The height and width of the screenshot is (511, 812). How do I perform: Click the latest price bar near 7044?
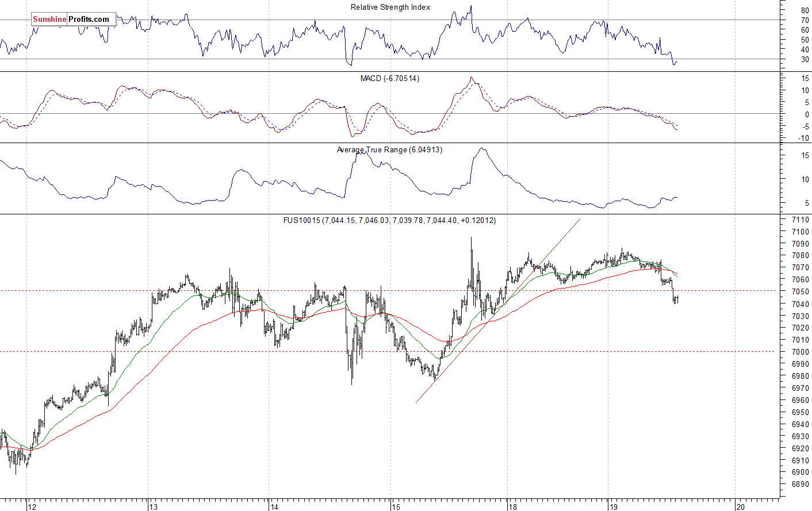[677, 299]
